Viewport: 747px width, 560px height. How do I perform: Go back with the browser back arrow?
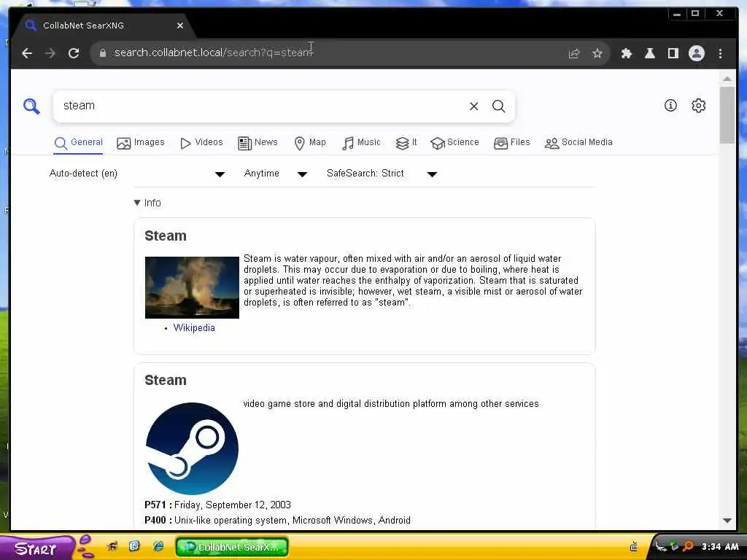pyautogui.click(x=27, y=52)
